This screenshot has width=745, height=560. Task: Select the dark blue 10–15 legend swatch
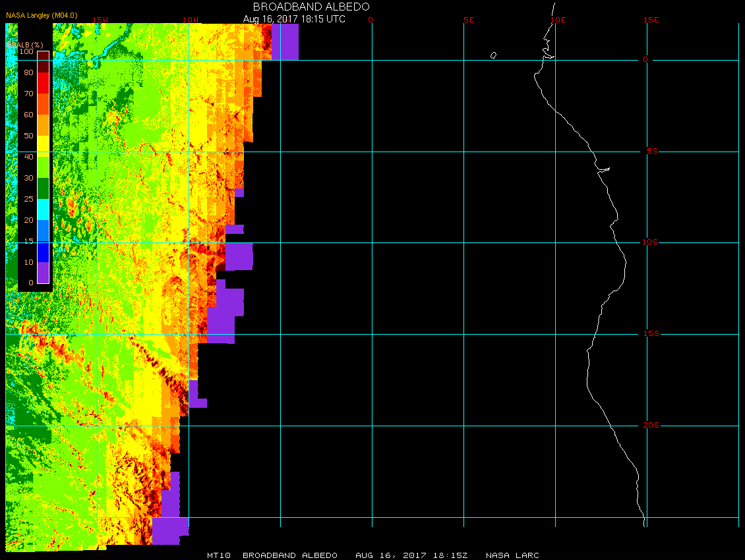[x=44, y=252]
